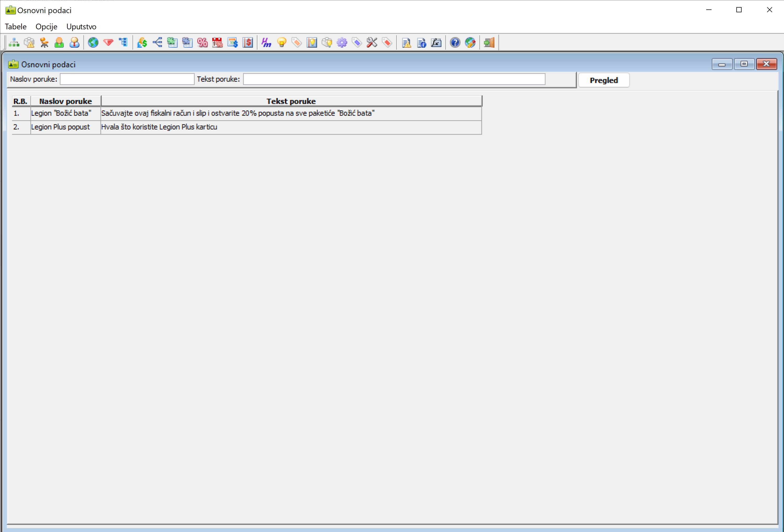Image resolution: width=784 pixels, height=532 pixels.
Task: Click the 'Tekst poruke' column header
Action: tap(291, 101)
